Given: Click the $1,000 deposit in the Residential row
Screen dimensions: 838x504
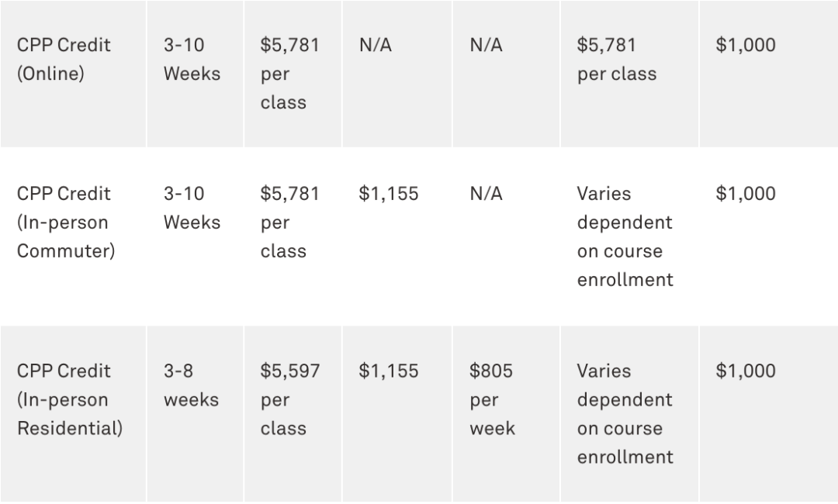Looking at the screenshot, I should (x=745, y=371).
